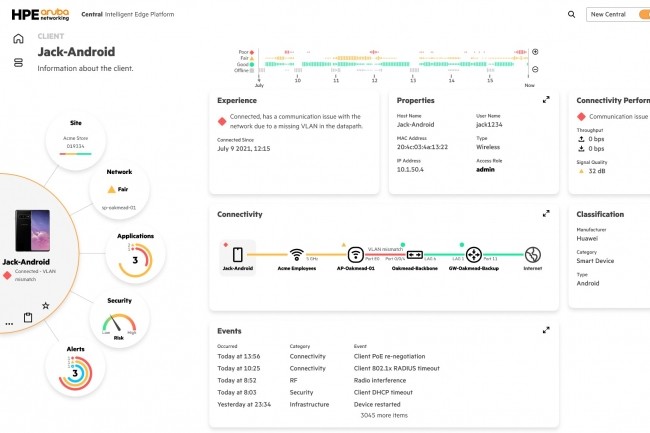650x433 pixels.
Task: Open the Alerts circle widget
Action: pos(74,372)
